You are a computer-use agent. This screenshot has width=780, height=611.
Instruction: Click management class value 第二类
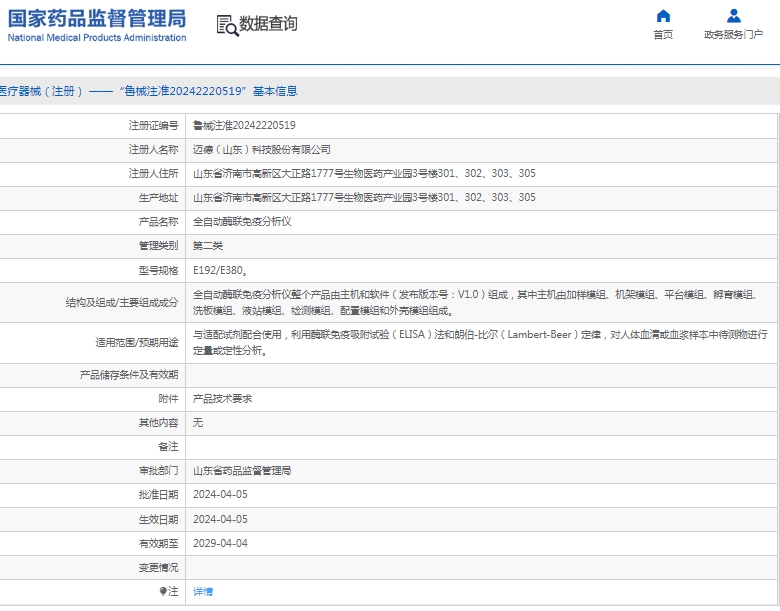click(208, 245)
